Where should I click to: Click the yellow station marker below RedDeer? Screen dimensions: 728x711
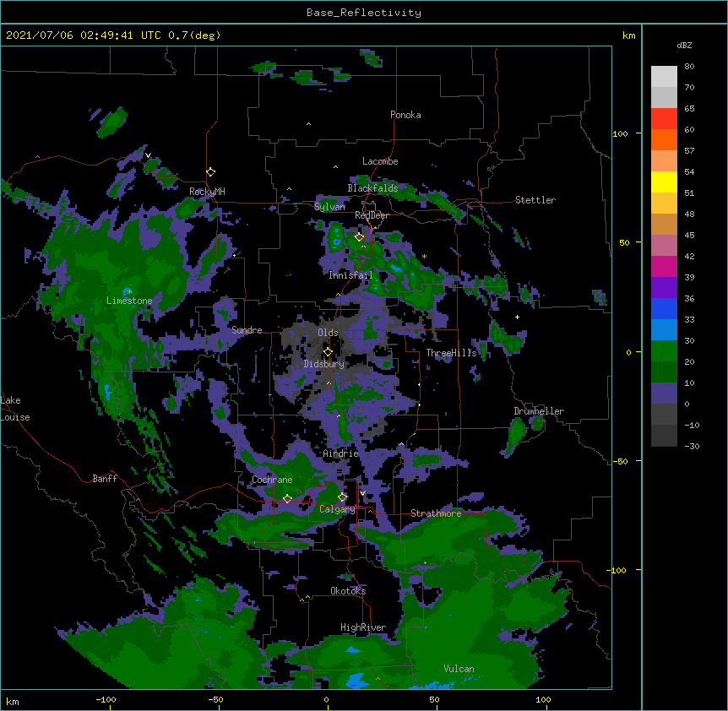click(359, 237)
